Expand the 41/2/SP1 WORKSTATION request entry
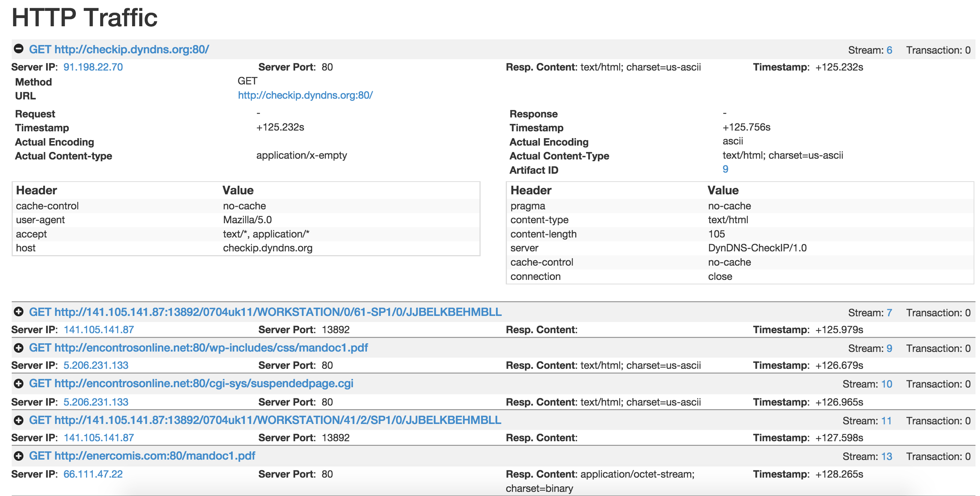 point(18,420)
